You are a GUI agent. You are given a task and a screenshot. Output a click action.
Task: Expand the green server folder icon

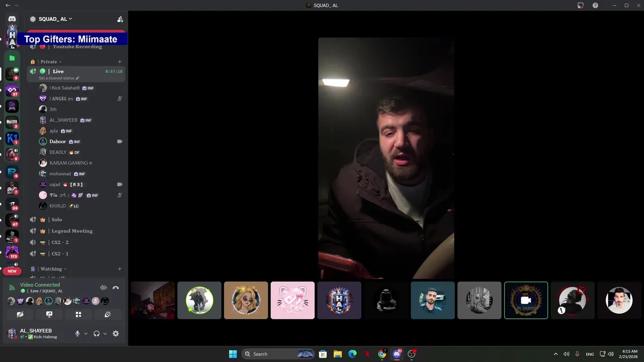coord(12,58)
